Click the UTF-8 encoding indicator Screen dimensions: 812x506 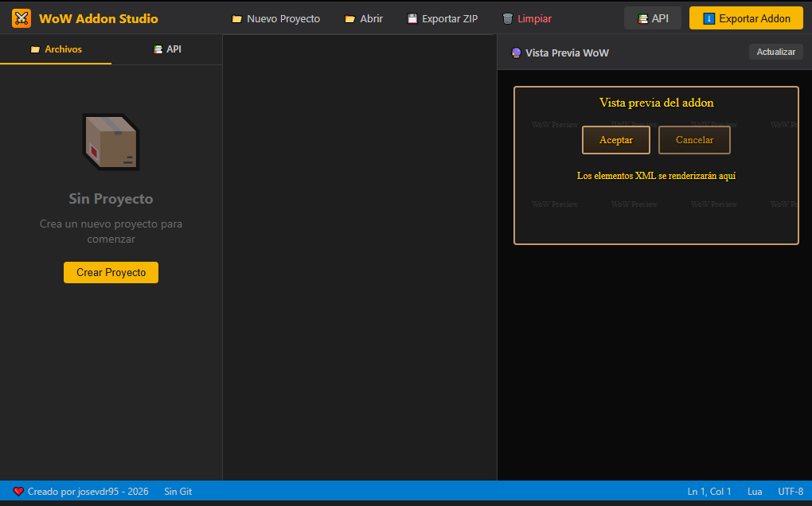coord(791,492)
